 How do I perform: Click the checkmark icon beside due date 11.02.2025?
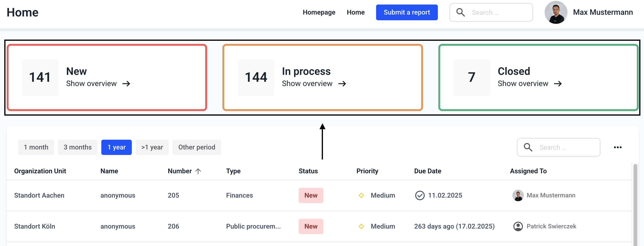pyautogui.click(x=420, y=195)
